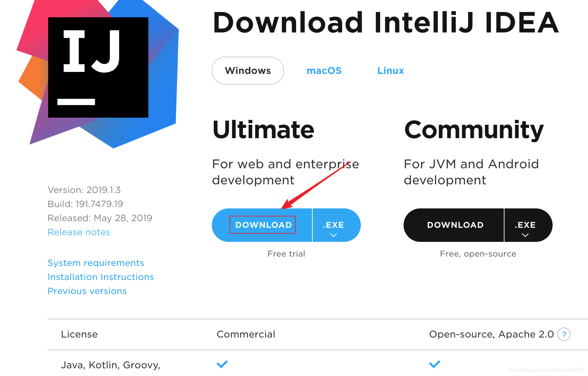Click the Ultimate checkmark for Java, Kotlin, Groovy
588x376 pixels.
pos(222,364)
